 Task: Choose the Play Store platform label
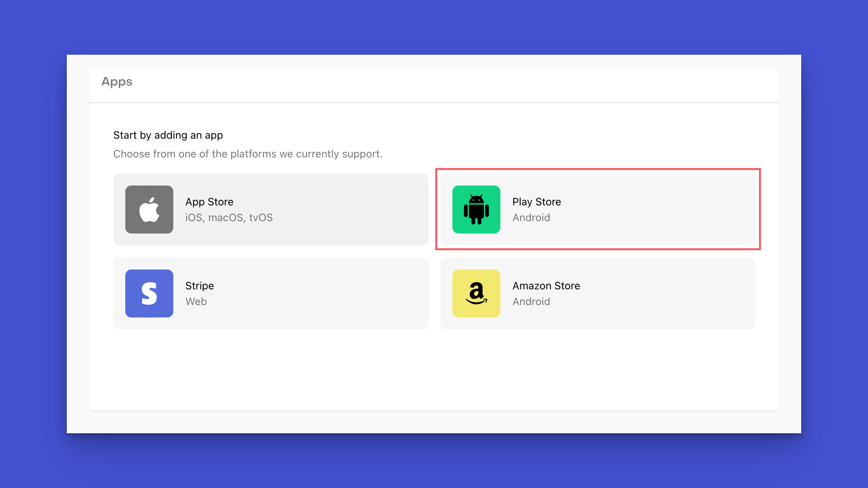click(x=537, y=202)
